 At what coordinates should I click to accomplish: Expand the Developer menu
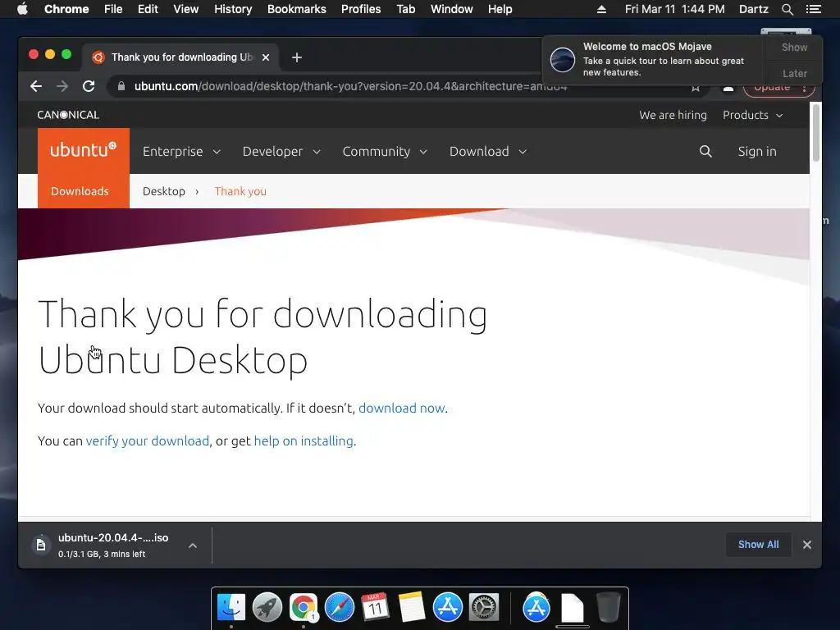[282, 152]
